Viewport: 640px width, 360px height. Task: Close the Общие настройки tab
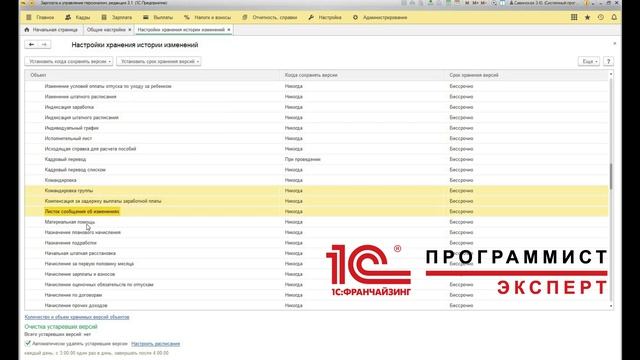pos(130,30)
